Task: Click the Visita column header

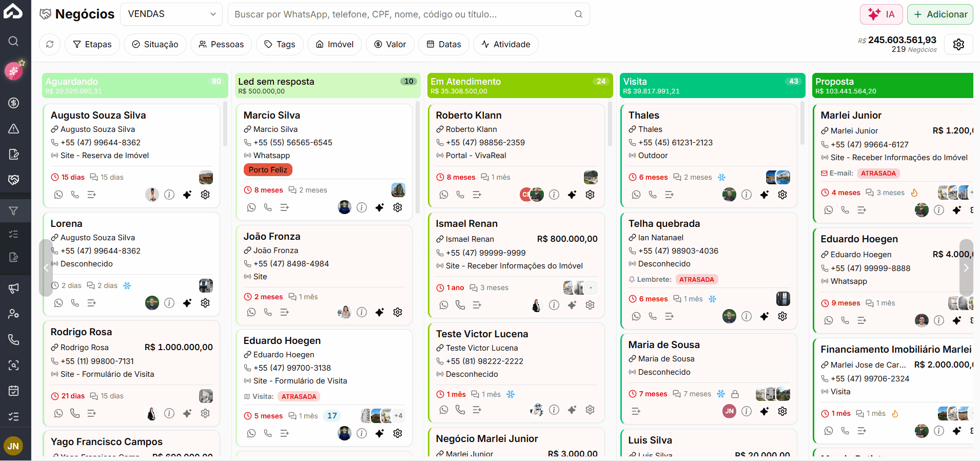Action: coord(712,85)
